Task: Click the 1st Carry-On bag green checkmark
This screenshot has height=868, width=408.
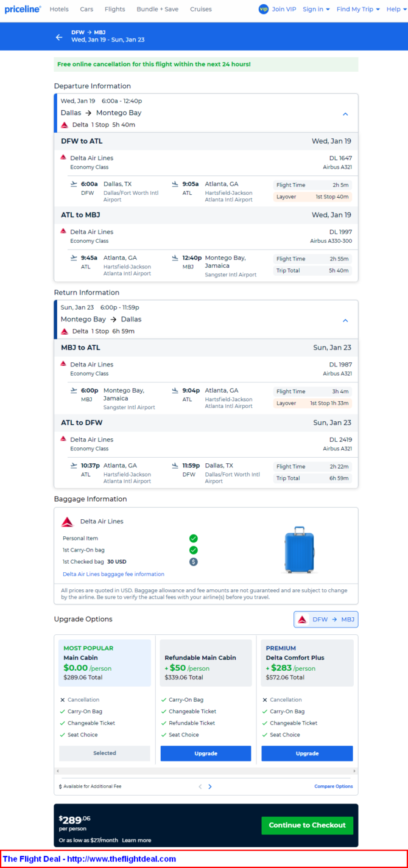Action: [x=194, y=550]
